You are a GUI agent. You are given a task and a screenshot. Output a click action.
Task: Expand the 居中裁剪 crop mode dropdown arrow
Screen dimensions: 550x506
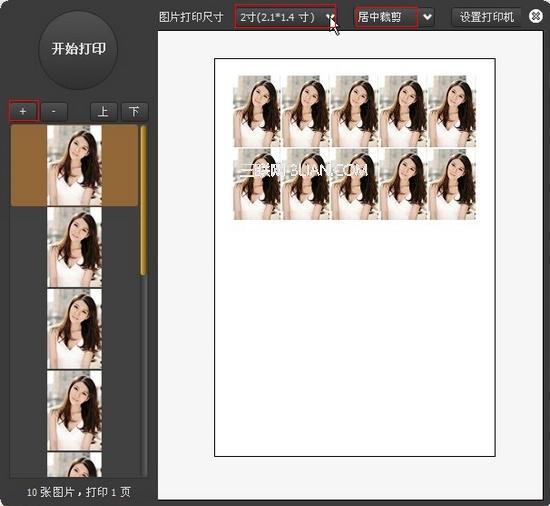[427, 17]
